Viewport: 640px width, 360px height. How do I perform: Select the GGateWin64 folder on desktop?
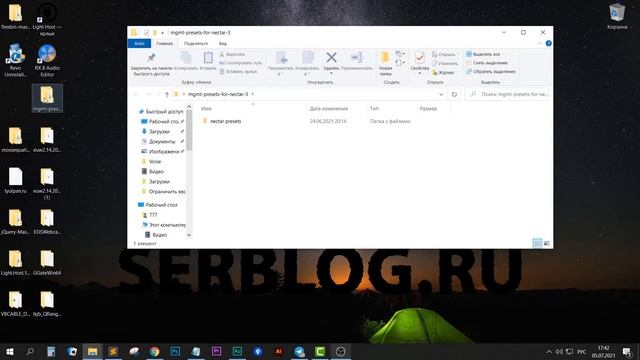click(x=47, y=262)
